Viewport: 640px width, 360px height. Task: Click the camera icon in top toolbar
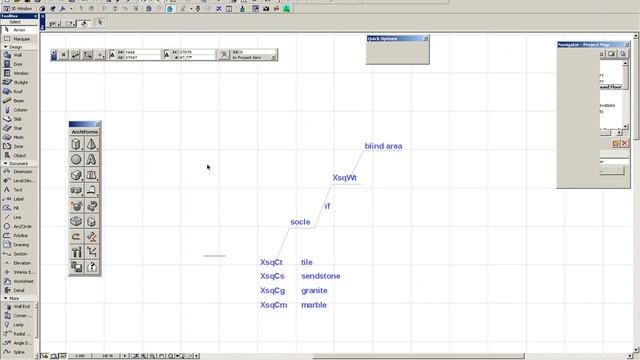(266, 8)
